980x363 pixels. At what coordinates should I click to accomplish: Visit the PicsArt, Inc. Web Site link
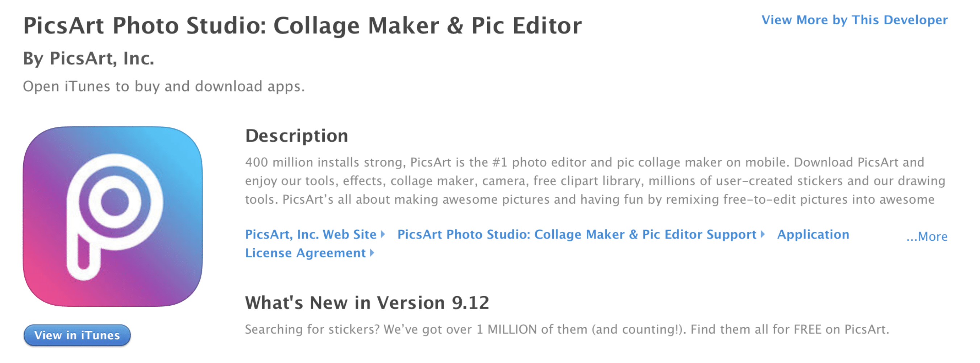[x=311, y=234]
